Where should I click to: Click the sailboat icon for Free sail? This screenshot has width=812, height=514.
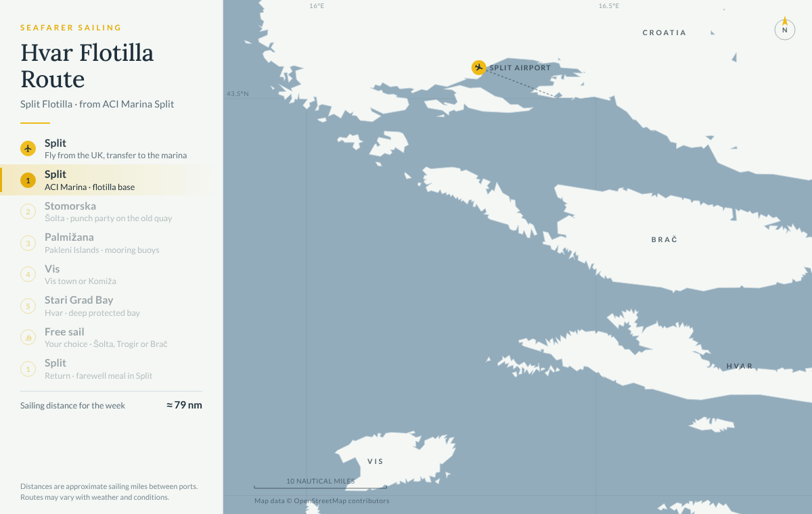point(28,337)
